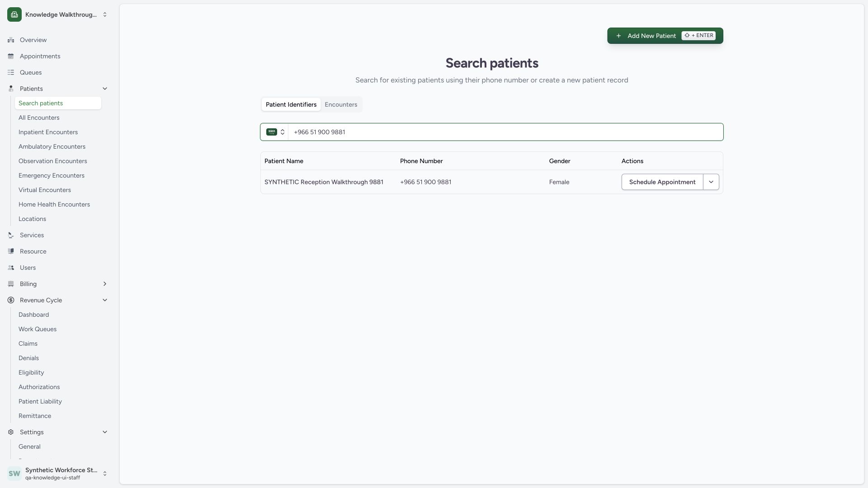
Task: Open the country code selector arrows
Action: click(x=283, y=132)
